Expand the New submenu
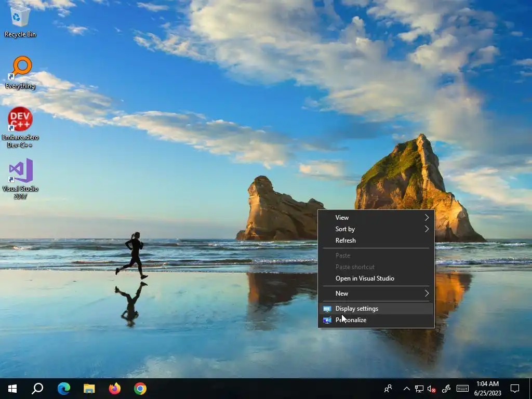This screenshot has height=399, width=532. click(376, 294)
